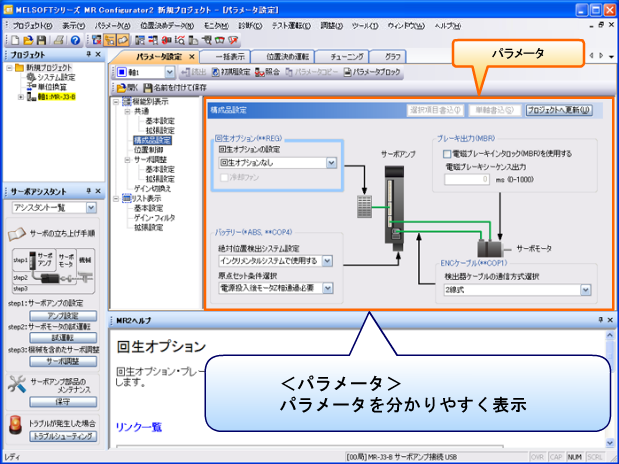Pin the サーボアシスタント panel
Screen dimensions: 619x464
tap(87, 189)
